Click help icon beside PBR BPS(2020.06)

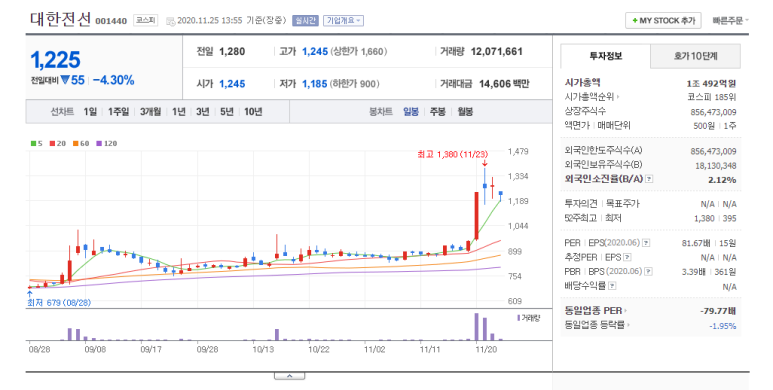coord(649,272)
